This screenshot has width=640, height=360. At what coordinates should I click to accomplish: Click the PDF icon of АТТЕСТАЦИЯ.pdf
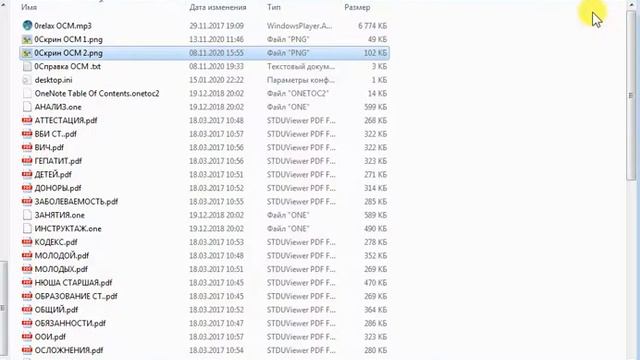27,120
